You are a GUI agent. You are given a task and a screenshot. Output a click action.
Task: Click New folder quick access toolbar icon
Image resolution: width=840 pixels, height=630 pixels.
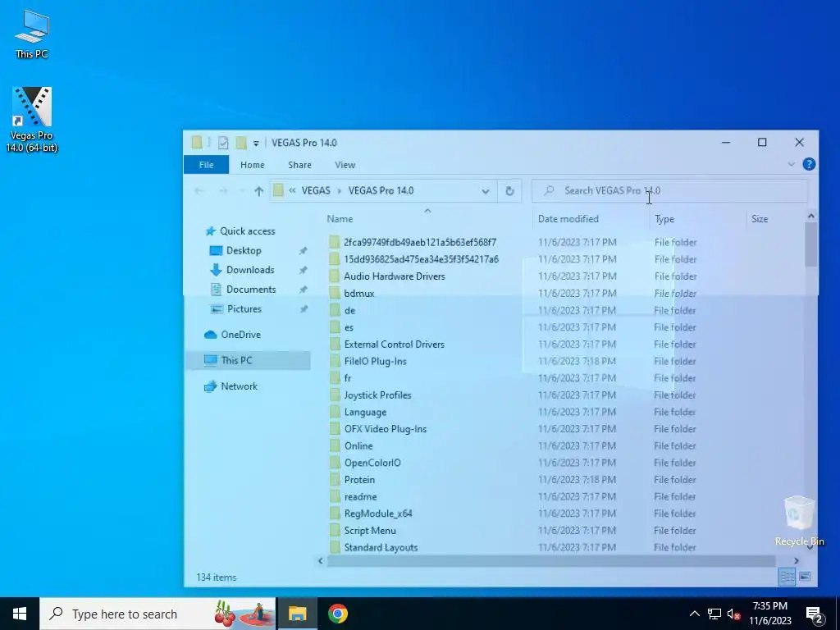[241, 143]
